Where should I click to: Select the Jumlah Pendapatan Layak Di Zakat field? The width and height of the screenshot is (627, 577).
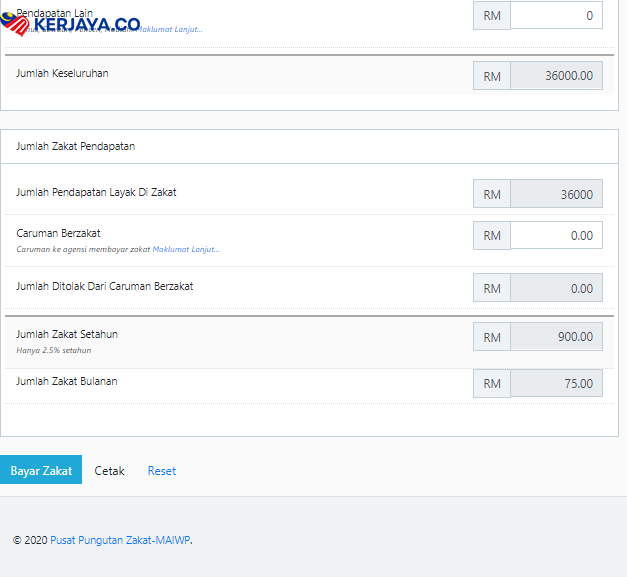tap(556, 194)
